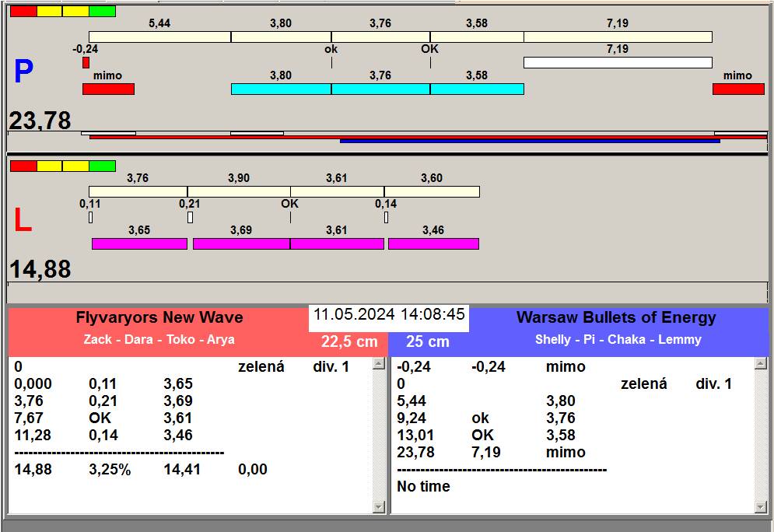
Task: Select the magenta 3,46 run bar
Action: pos(433,243)
